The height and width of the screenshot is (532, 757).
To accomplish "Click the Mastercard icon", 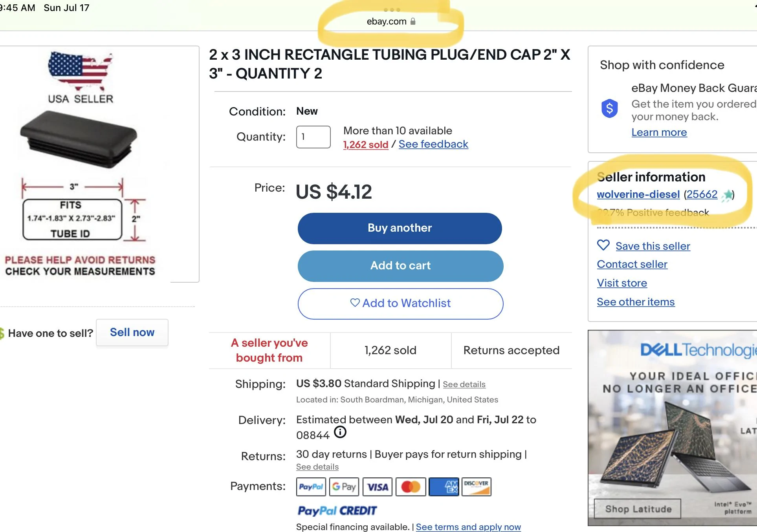I will [411, 487].
